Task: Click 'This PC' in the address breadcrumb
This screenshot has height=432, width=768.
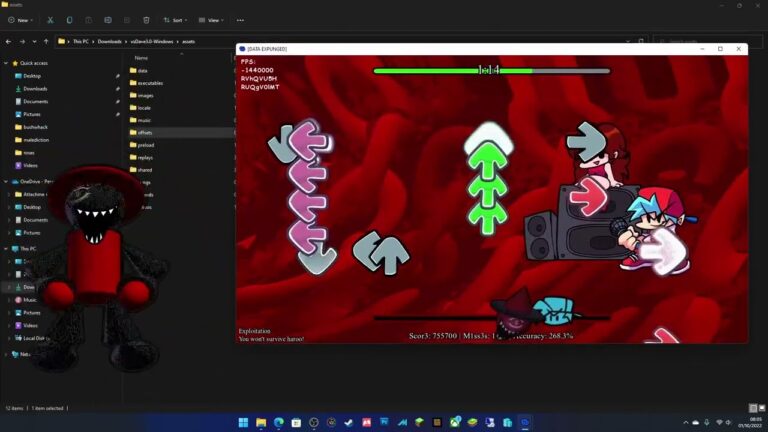Action: pyautogui.click(x=81, y=42)
